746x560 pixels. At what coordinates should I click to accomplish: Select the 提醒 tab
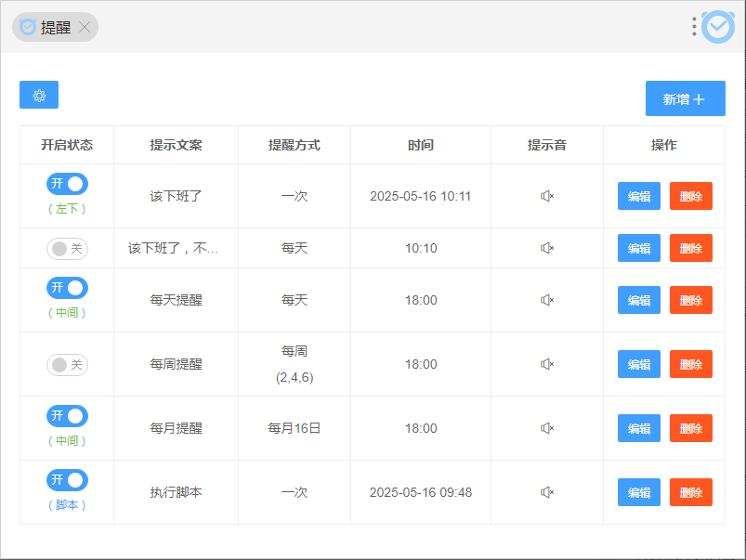[55, 27]
